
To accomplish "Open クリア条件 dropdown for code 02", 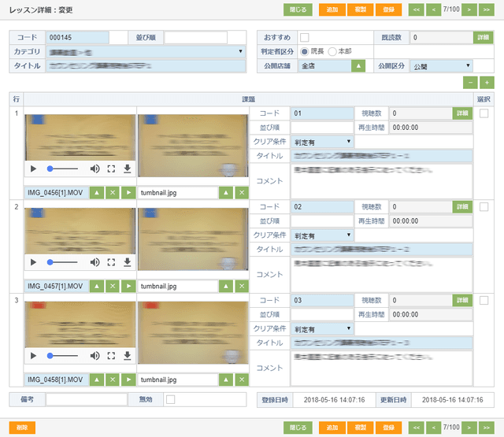I will pyautogui.click(x=322, y=235).
